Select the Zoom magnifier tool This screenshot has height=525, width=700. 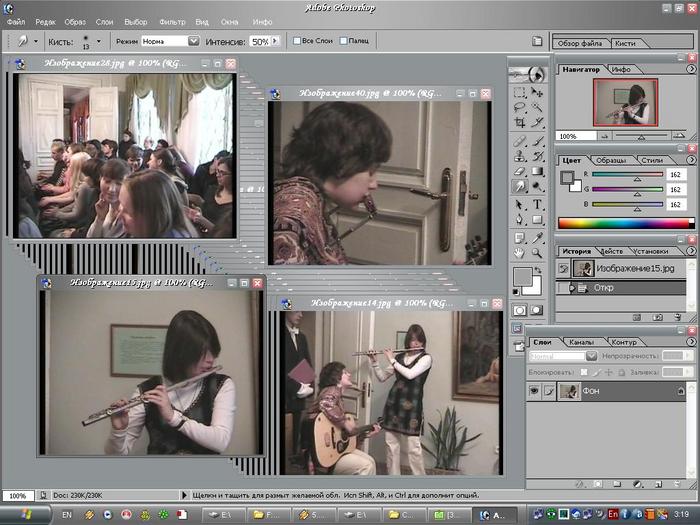(x=537, y=253)
